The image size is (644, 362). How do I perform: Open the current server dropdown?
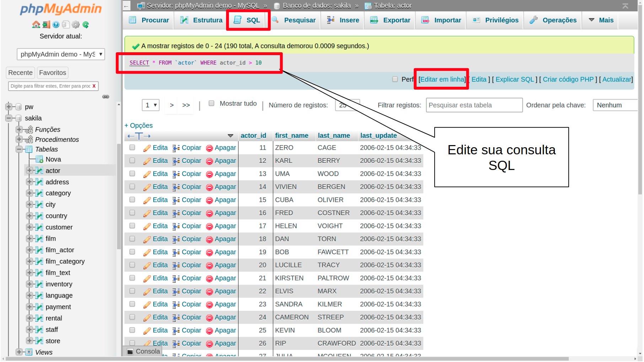[61, 54]
